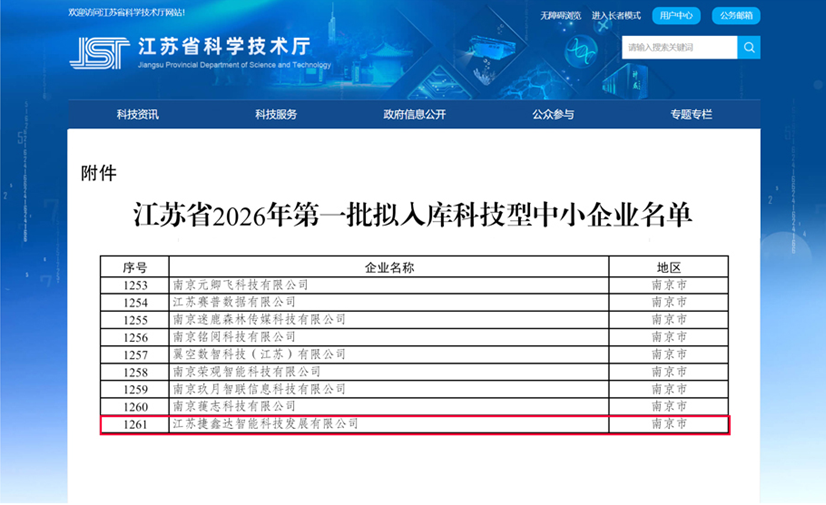Open 科技资讯 menu item
The image size is (826, 505).
pos(137,114)
